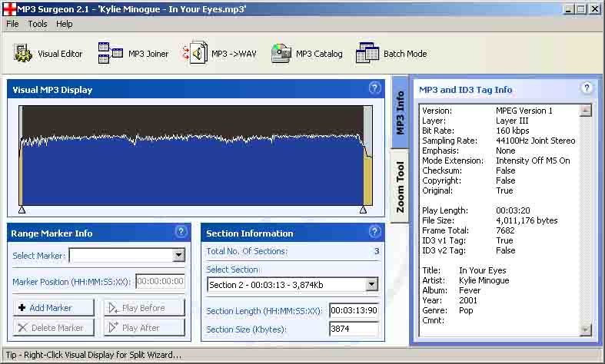Click help icon on MP3 and ID3 Tag Info
This screenshot has width=605, height=364.
click(x=587, y=88)
